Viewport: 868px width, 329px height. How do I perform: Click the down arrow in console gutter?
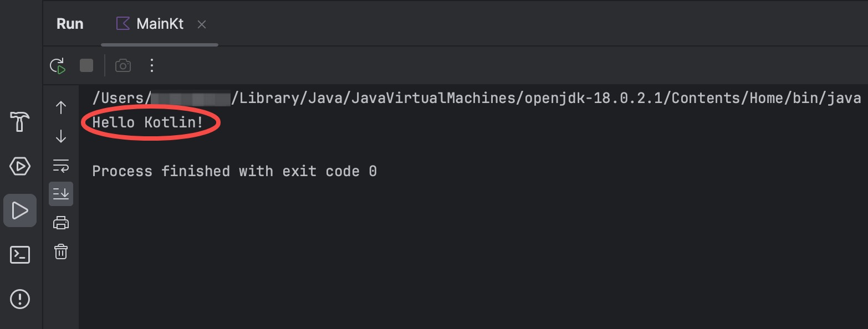[61, 136]
